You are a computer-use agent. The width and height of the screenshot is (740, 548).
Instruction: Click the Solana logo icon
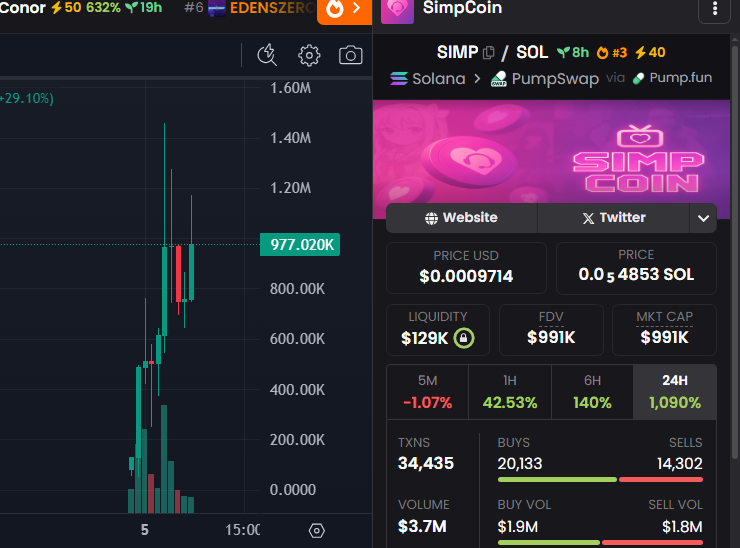click(399, 78)
